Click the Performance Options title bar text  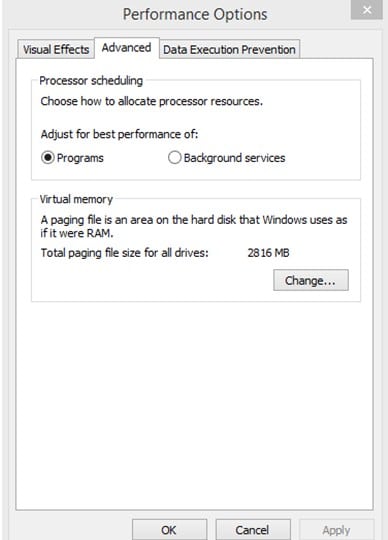(x=195, y=15)
